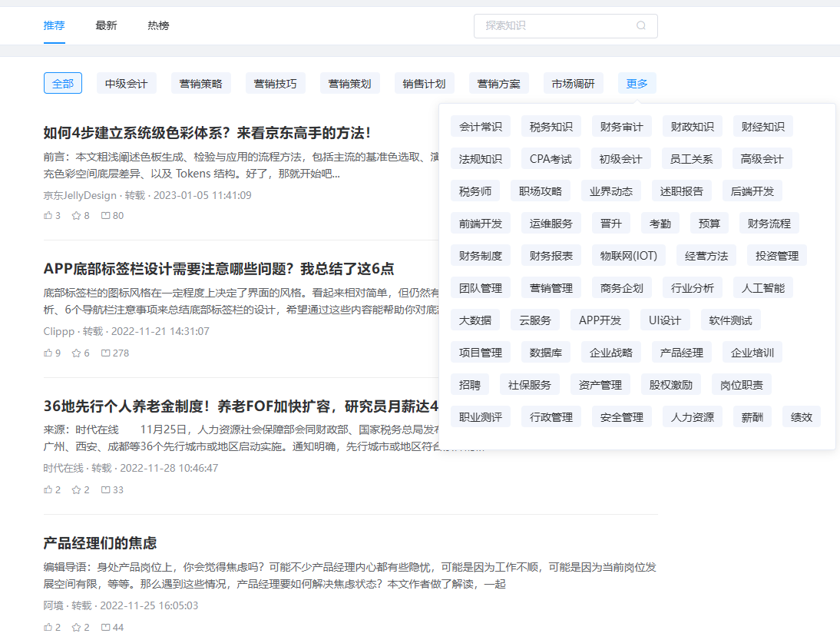Viewport: 840px width, 640px height.
Task: Pick the 考勤 tag
Action: [660, 223]
